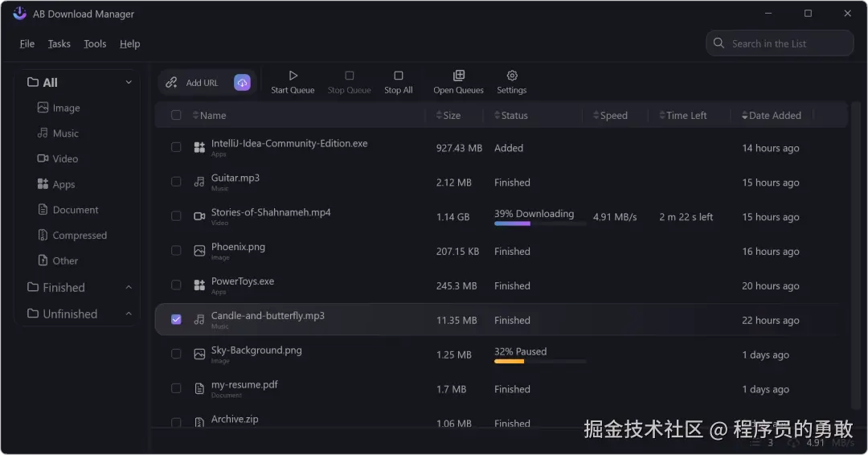The height and width of the screenshot is (455, 868).
Task: Open the Settings gear icon
Action: 511,76
